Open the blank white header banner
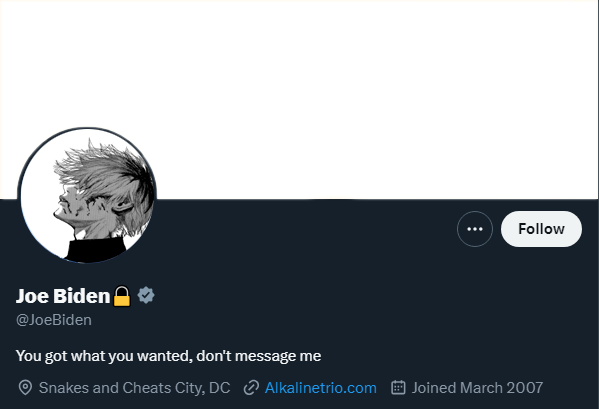 (300, 99)
